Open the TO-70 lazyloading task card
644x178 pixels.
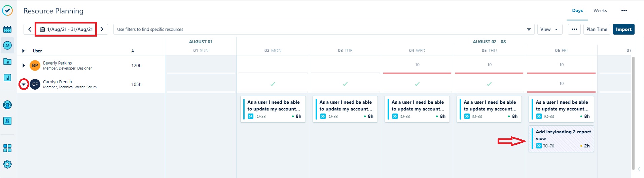561,138
